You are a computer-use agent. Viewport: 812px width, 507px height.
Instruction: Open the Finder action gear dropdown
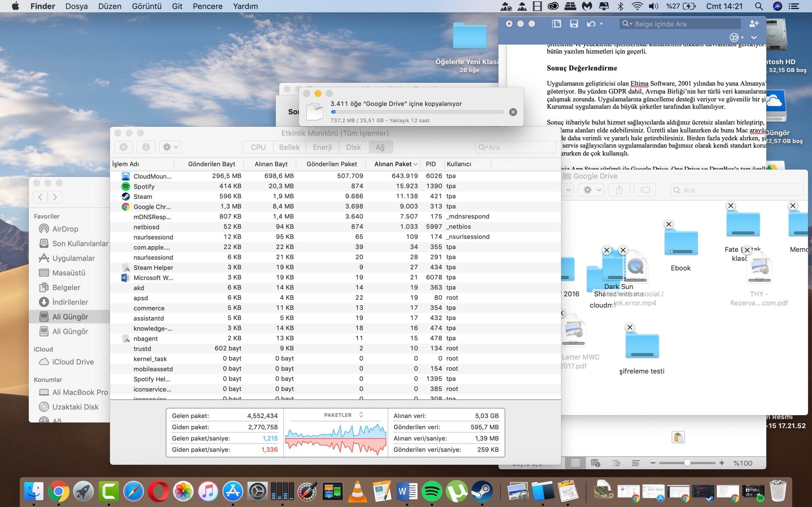point(591,190)
